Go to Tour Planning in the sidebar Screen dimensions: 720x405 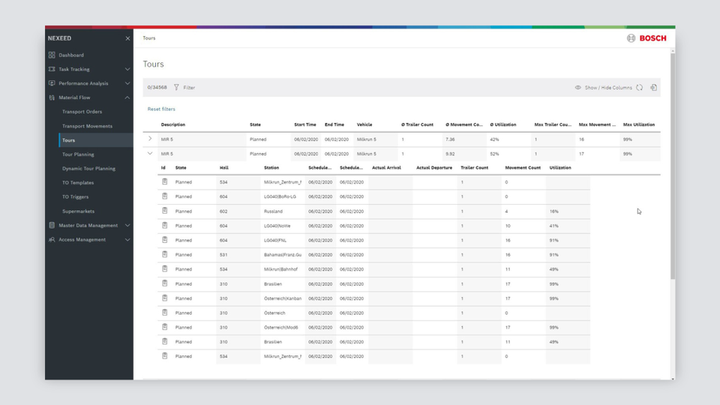pos(78,154)
